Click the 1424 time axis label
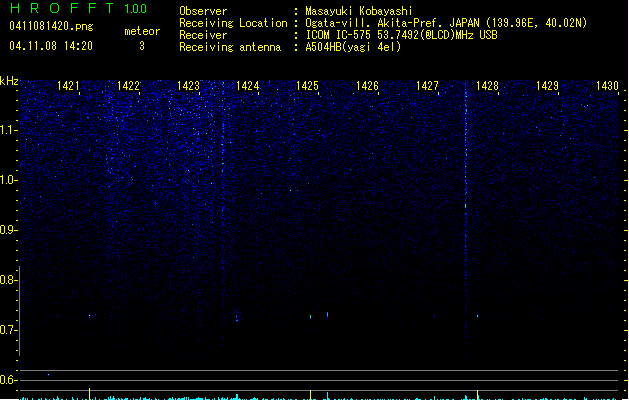 pyautogui.click(x=248, y=86)
